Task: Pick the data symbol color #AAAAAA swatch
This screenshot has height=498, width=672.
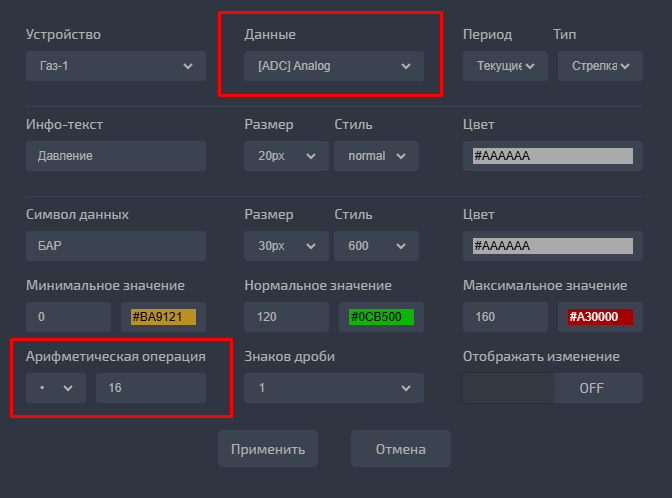Action: [552, 246]
